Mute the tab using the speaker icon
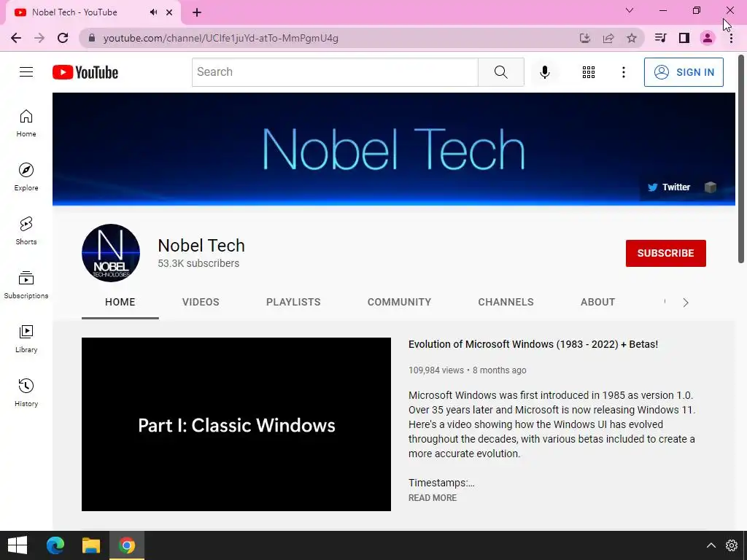The image size is (747, 560). 153,12
